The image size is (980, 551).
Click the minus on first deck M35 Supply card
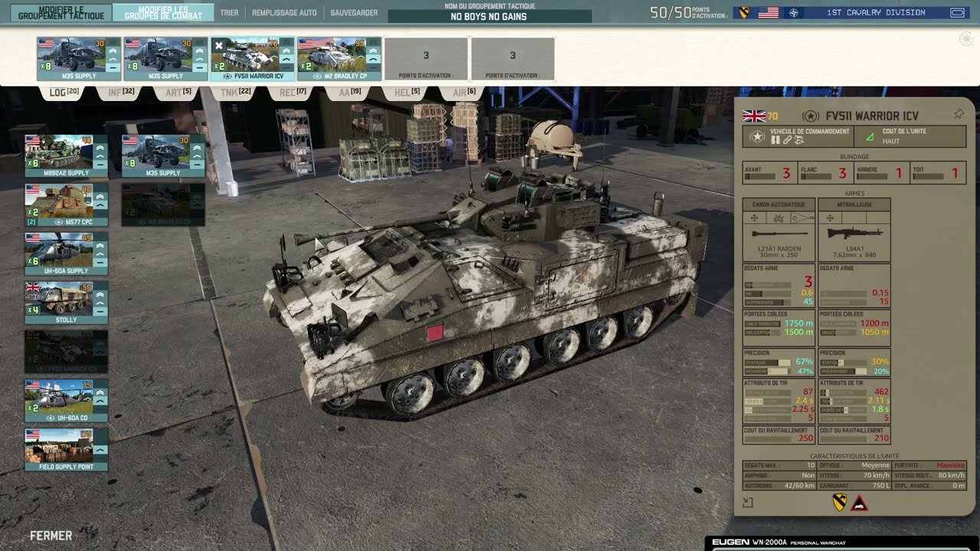113,67
